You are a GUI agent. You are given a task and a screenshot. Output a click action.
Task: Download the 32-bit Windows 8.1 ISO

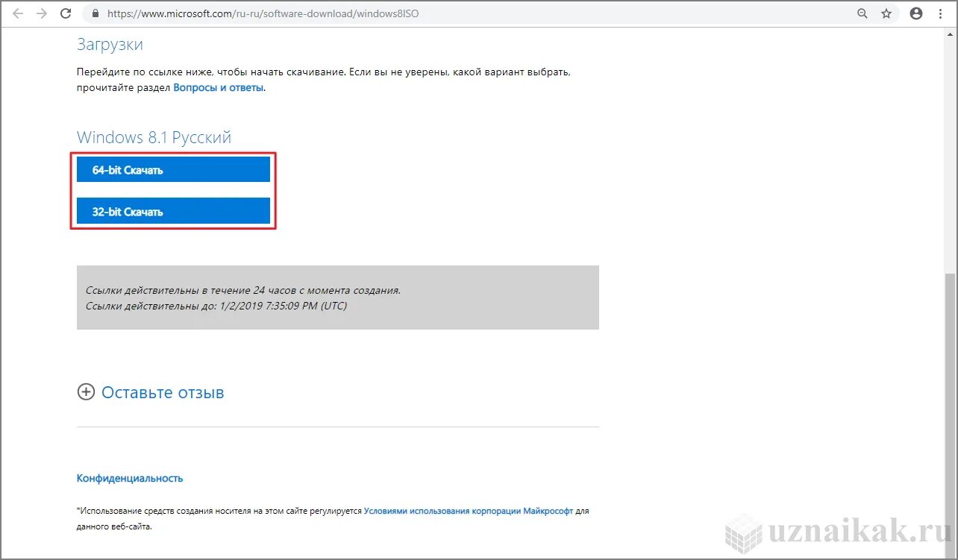click(x=172, y=211)
